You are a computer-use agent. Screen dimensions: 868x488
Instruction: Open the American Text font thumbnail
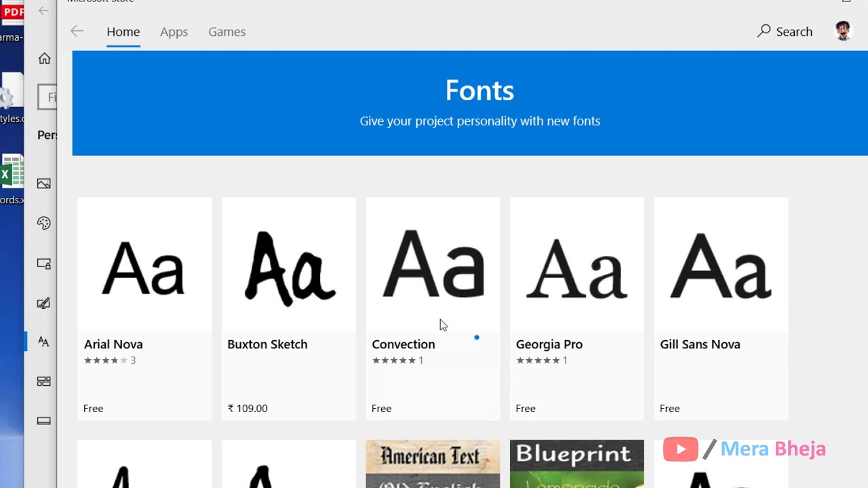pyautogui.click(x=433, y=464)
